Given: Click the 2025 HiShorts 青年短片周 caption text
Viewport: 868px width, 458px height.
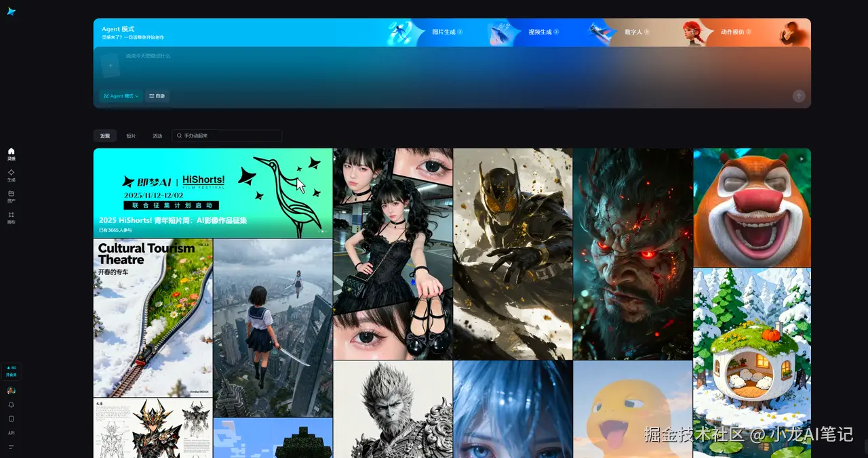Looking at the screenshot, I should 173,220.
